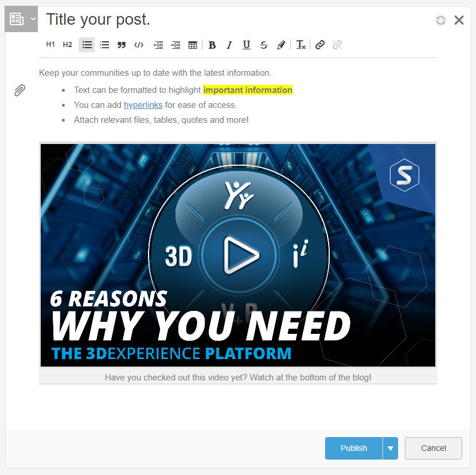Toggle underline formatting
Image resolution: width=476 pixels, height=475 pixels.
pos(246,44)
